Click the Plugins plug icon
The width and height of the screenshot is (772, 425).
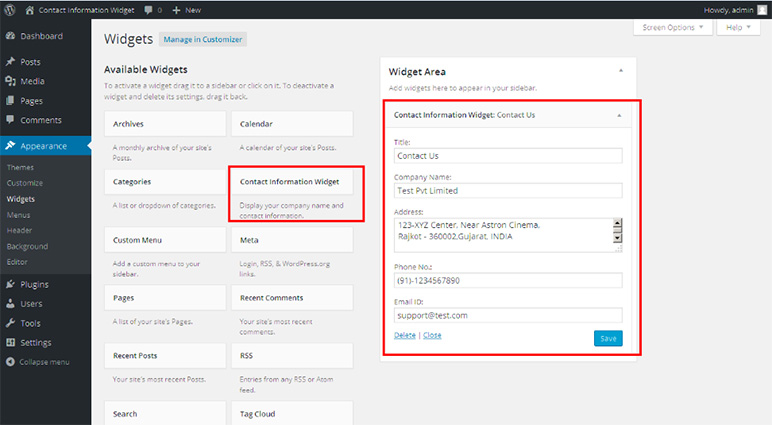click(10, 284)
